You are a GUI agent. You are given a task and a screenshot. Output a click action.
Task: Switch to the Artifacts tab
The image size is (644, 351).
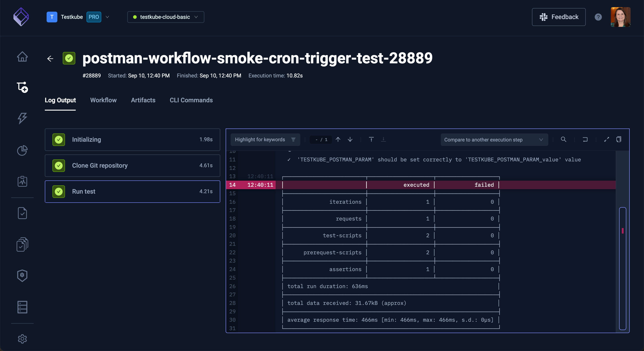click(143, 100)
